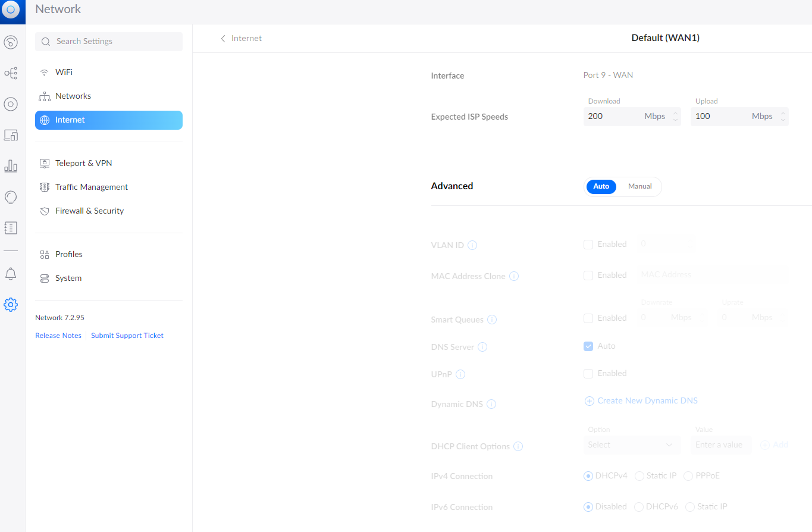
Task: Open the Topology icon in left rail
Action: tap(11, 73)
